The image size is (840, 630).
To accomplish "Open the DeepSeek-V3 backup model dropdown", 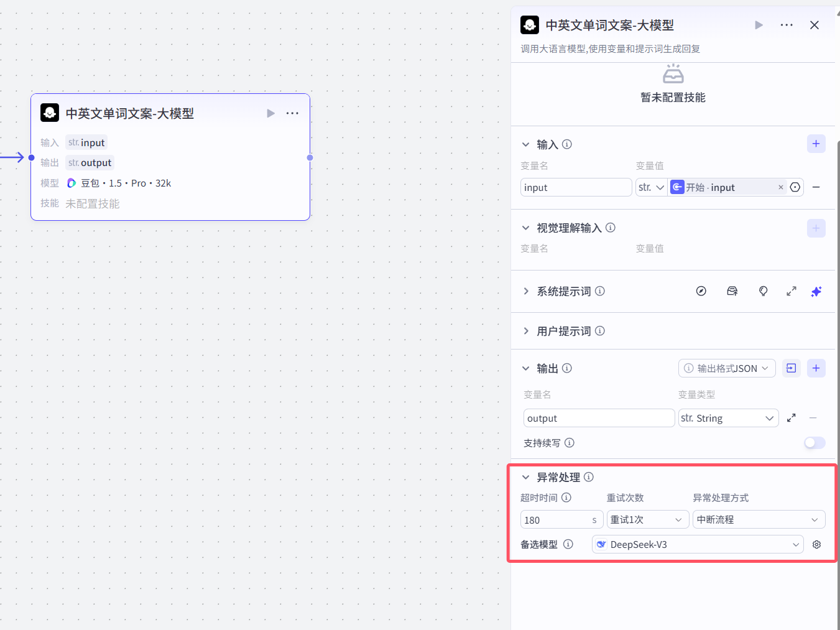I will [698, 544].
